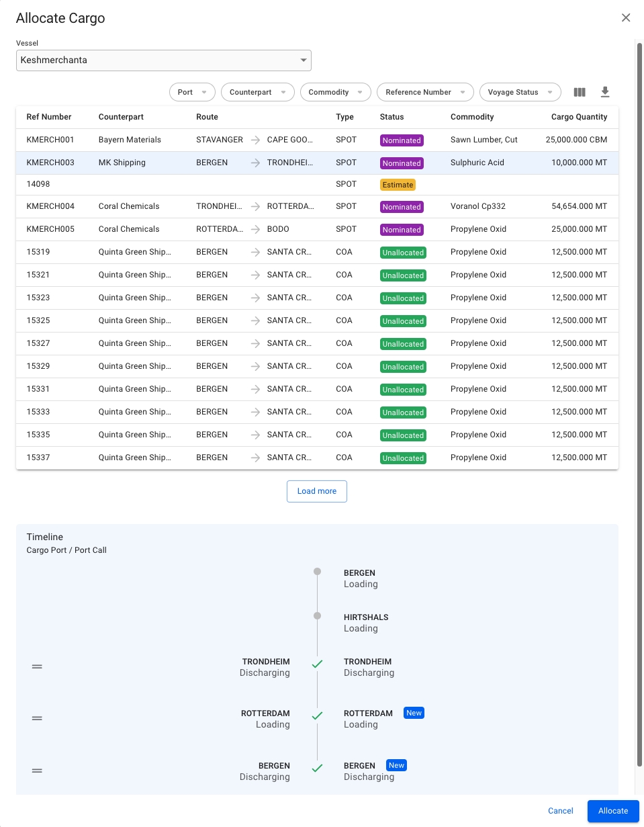
Task: Click the Bergen Loading timeline marker dot
Action: point(317,572)
